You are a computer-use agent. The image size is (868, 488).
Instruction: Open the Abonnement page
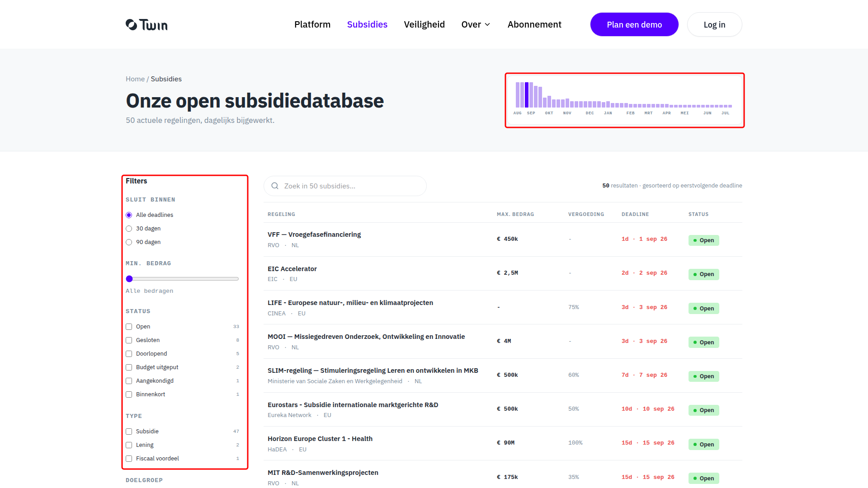point(534,24)
